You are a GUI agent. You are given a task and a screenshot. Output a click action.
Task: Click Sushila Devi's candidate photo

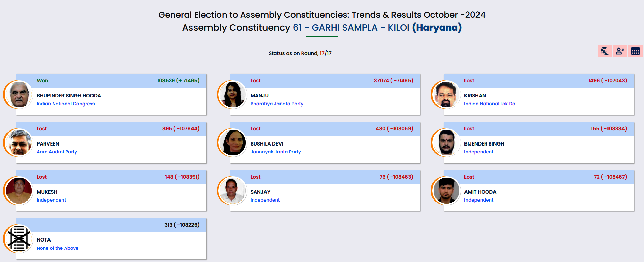coord(232,143)
